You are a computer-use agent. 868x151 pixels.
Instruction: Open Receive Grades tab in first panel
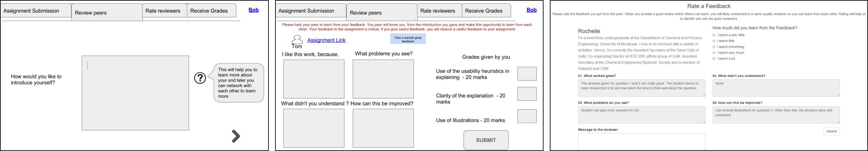tap(211, 11)
